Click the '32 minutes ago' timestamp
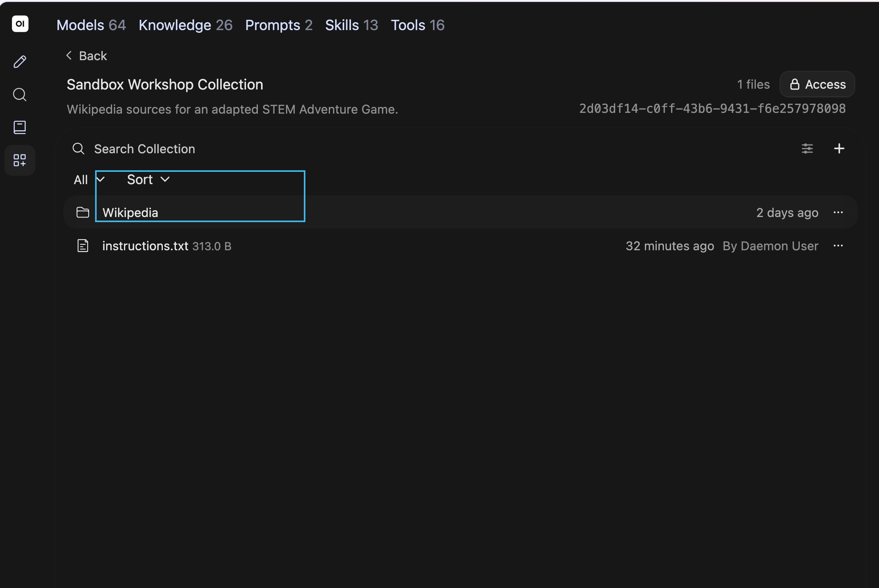The height and width of the screenshot is (588, 879). 670,246
